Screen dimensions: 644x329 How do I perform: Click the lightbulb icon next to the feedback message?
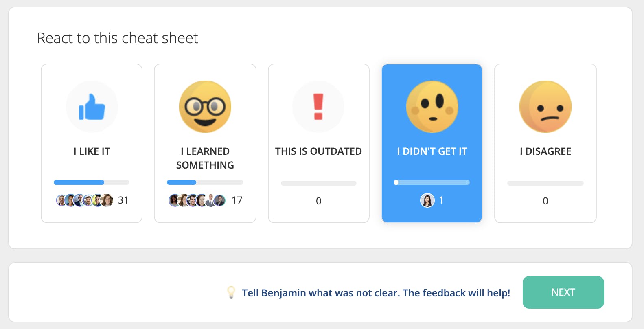[232, 292]
